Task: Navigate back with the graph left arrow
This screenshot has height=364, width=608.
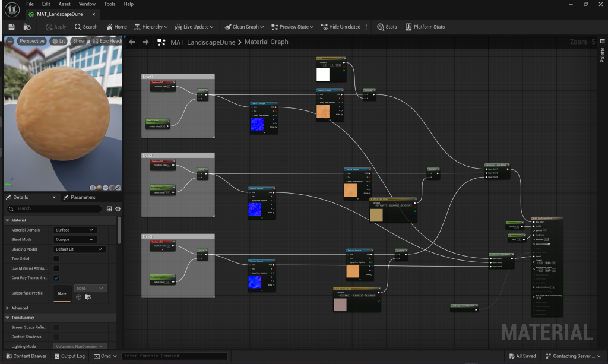Action: tap(132, 42)
